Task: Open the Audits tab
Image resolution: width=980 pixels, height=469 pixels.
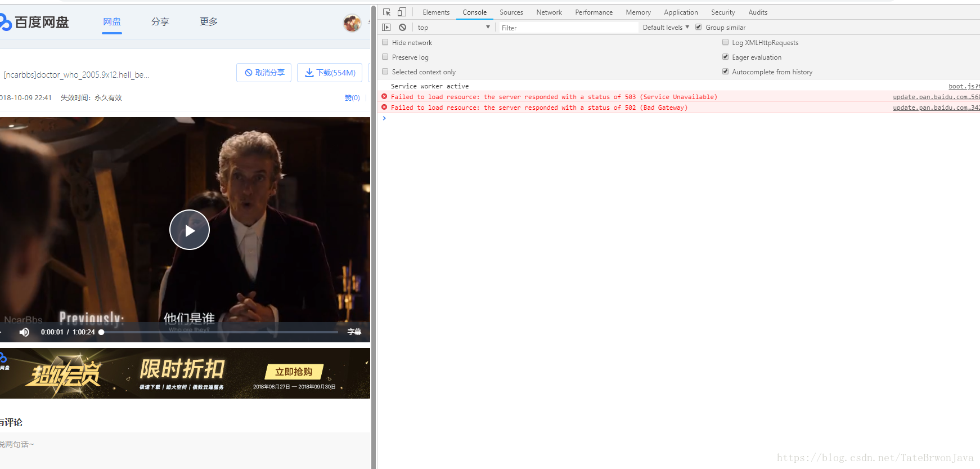Action: 758,12
